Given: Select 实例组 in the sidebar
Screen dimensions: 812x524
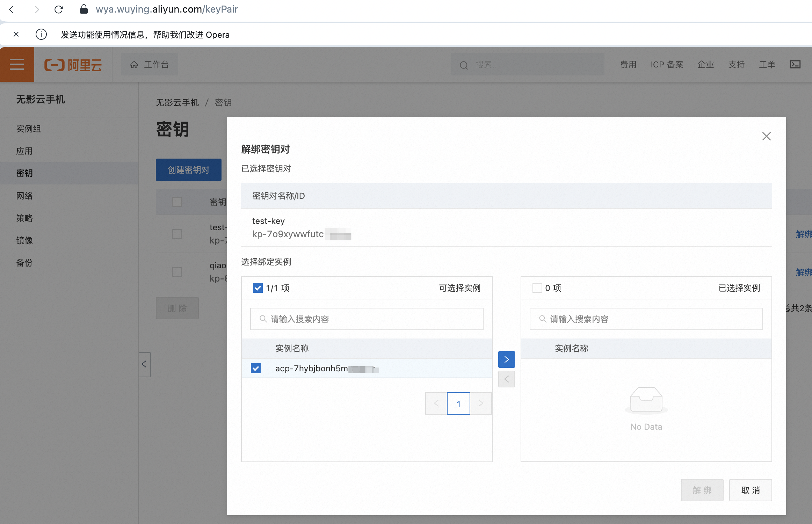Looking at the screenshot, I should pos(69,129).
